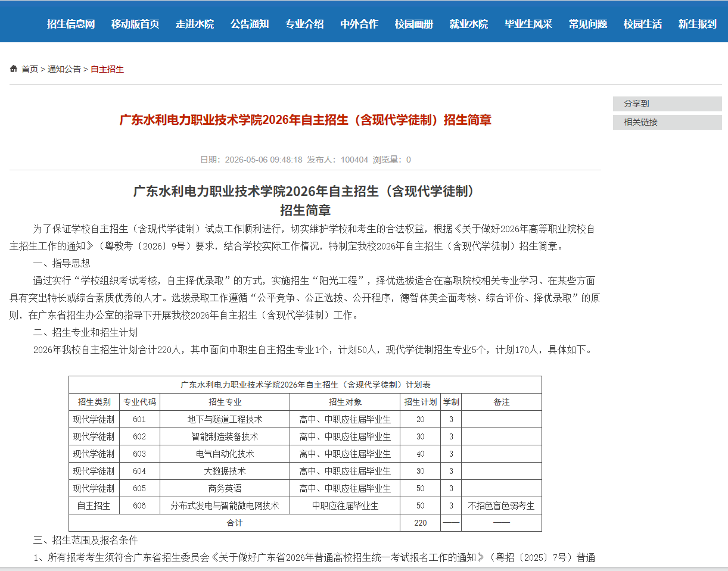Click 通知公告 breadcrumb link
The image size is (728, 571).
(x=64, y=69)
